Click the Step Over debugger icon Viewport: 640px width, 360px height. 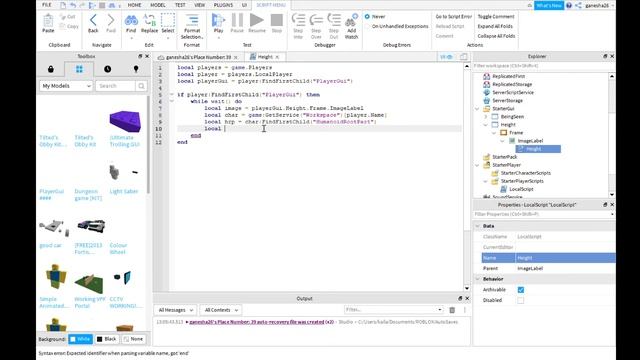(316, 20)
